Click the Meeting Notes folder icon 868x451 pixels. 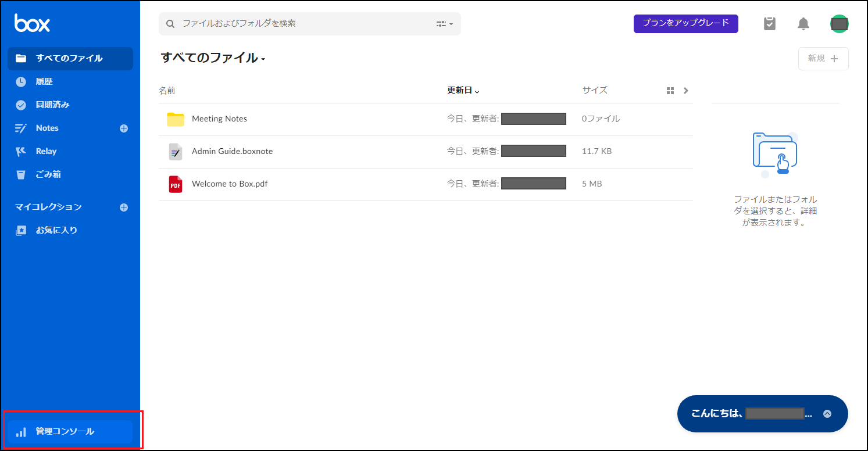coord(175,119)
